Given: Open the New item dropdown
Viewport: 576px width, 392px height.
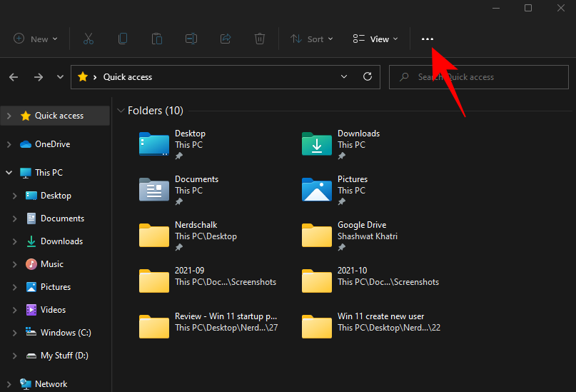Looking at the screenshot, I should [x=36, y=39].
